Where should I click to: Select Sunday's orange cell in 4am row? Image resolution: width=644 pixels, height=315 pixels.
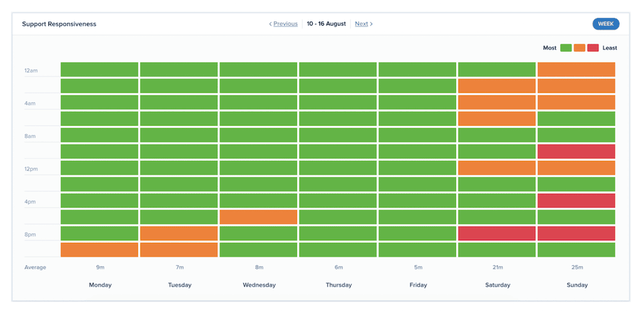coord(576,102)
